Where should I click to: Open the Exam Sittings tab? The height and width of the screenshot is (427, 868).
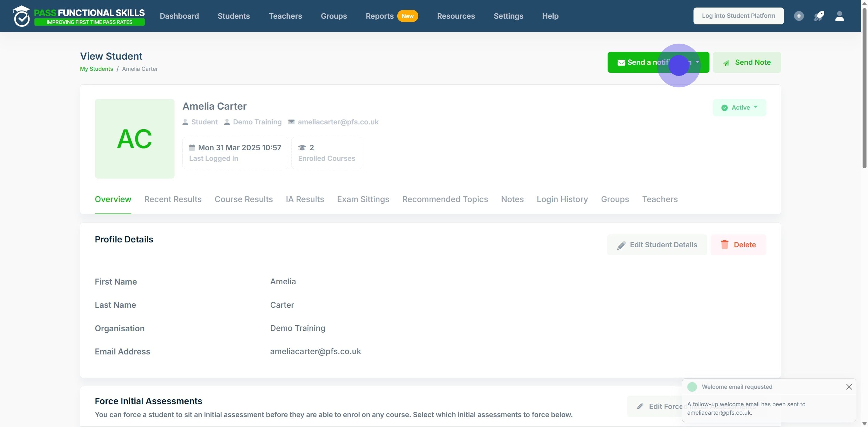(363, 199)
